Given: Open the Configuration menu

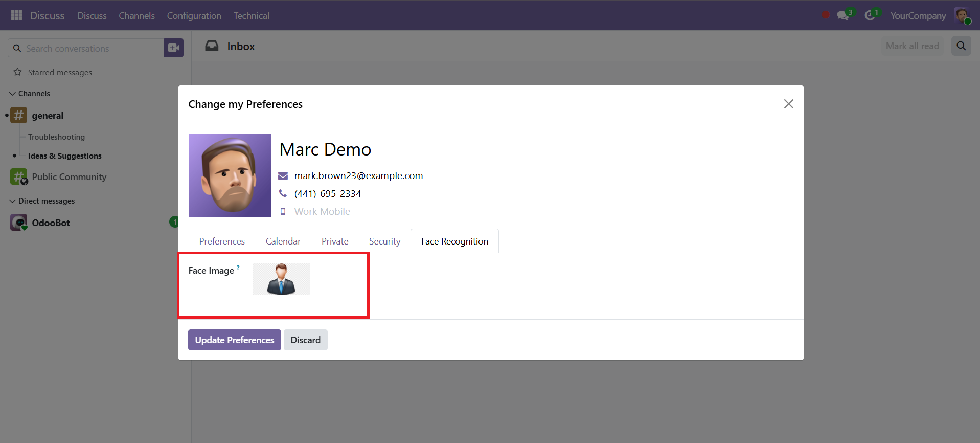Looking at the screenshot, I should (194, 16).
